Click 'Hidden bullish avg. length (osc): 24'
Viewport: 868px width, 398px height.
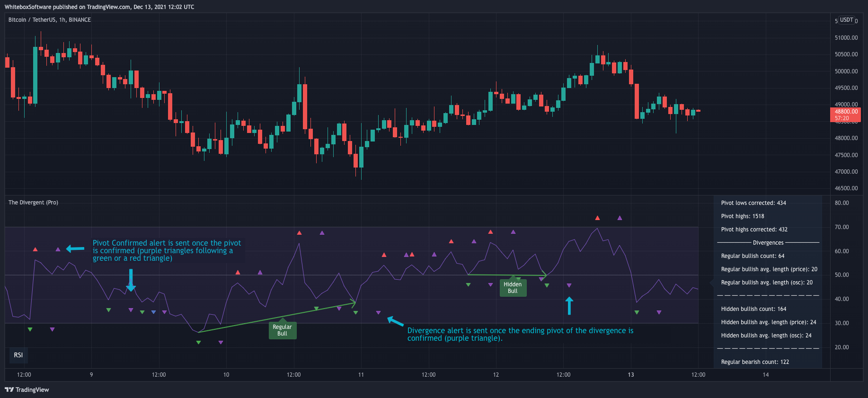click(x=766, y=336)
